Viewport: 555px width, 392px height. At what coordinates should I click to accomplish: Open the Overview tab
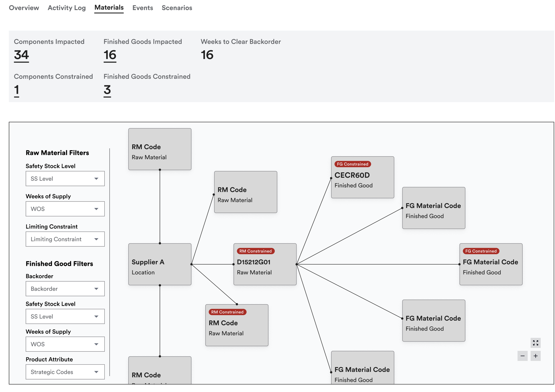[x=24, y=8]
